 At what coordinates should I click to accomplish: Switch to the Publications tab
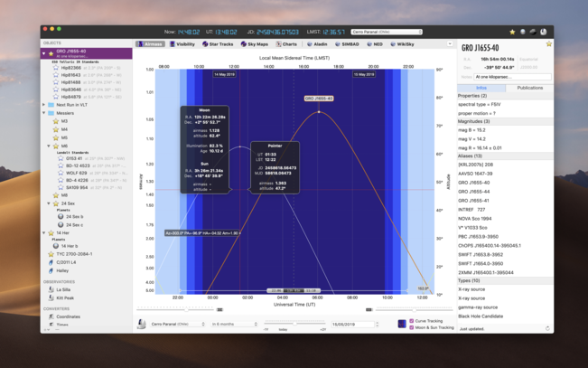(529, 88)
